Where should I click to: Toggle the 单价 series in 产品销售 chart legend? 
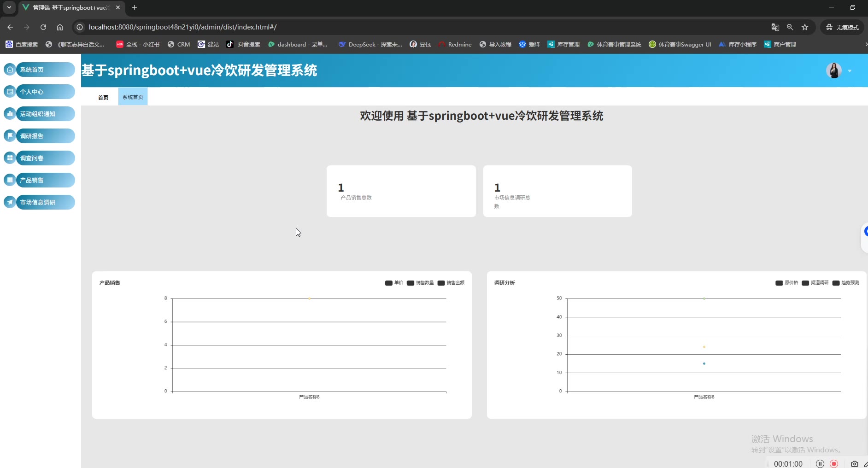pyautogui.click(x=394, y=283)
